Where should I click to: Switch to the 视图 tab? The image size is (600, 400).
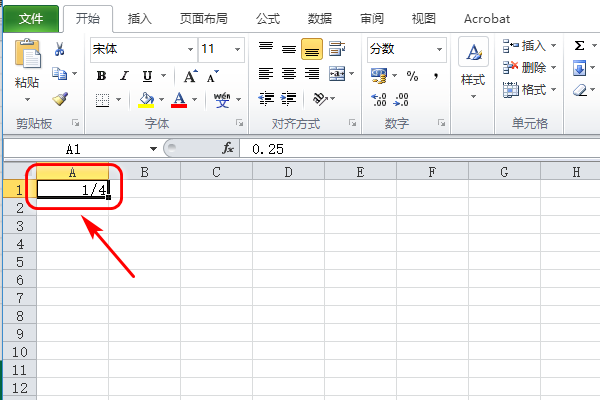(424, 18)
